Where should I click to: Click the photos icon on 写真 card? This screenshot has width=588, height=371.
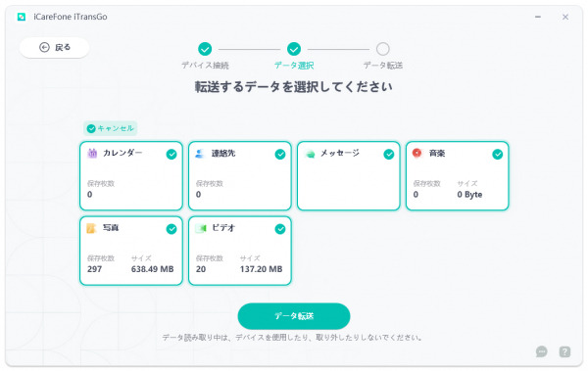click(91, 228)
